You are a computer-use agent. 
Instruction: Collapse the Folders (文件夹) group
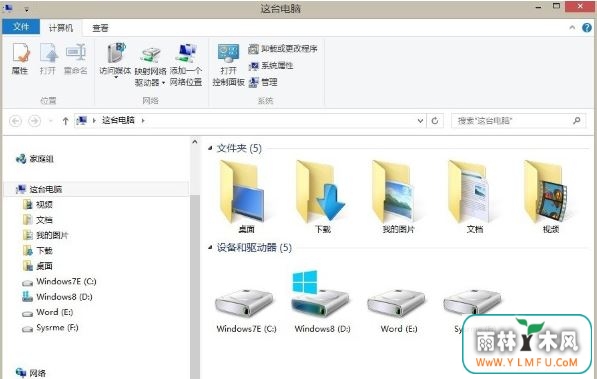[x=210, y=148]
